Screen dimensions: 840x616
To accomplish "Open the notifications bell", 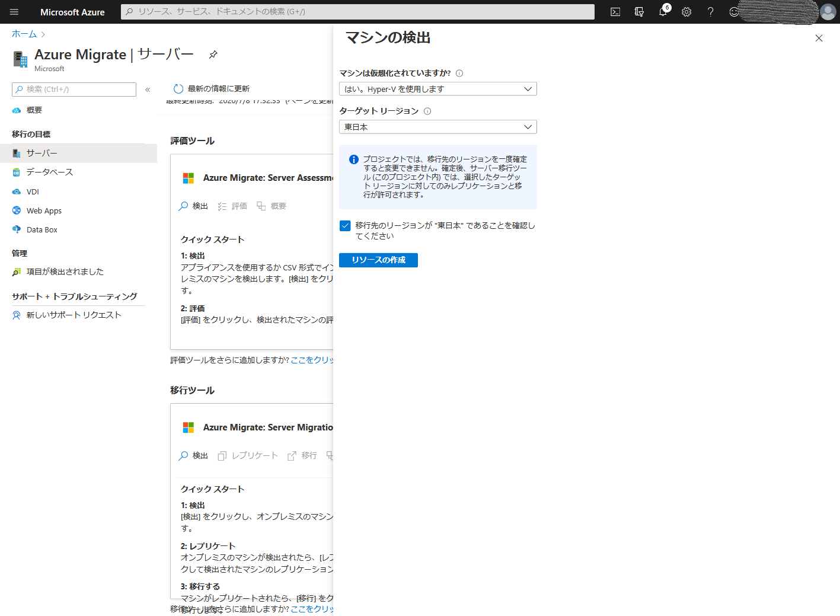I will (x=663, y=12).
